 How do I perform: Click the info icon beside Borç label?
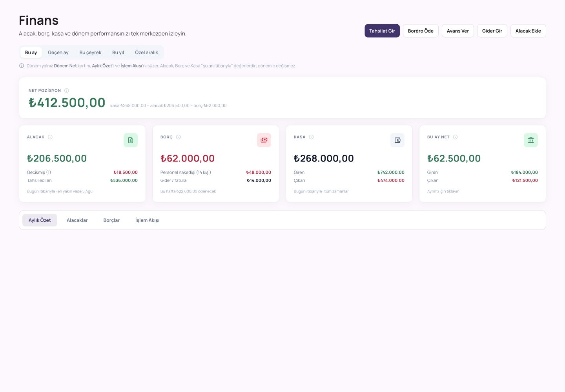tap(179, 137)
